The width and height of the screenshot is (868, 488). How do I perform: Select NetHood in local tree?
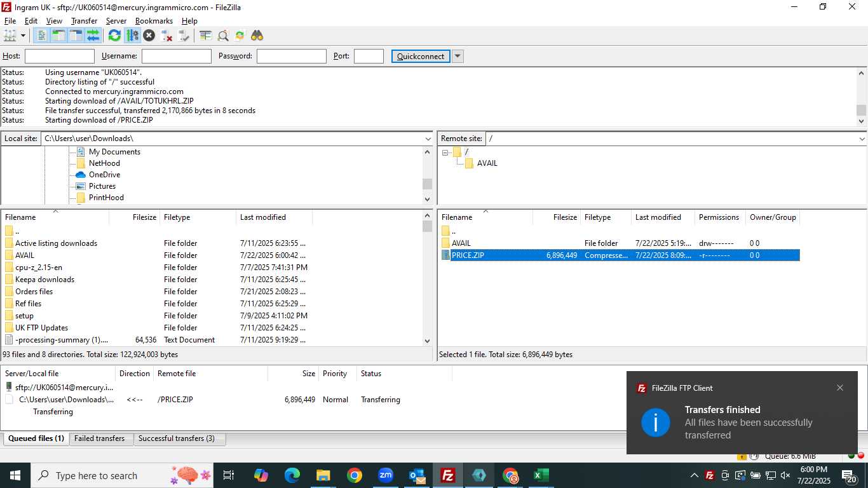click(x=104, y=163)
